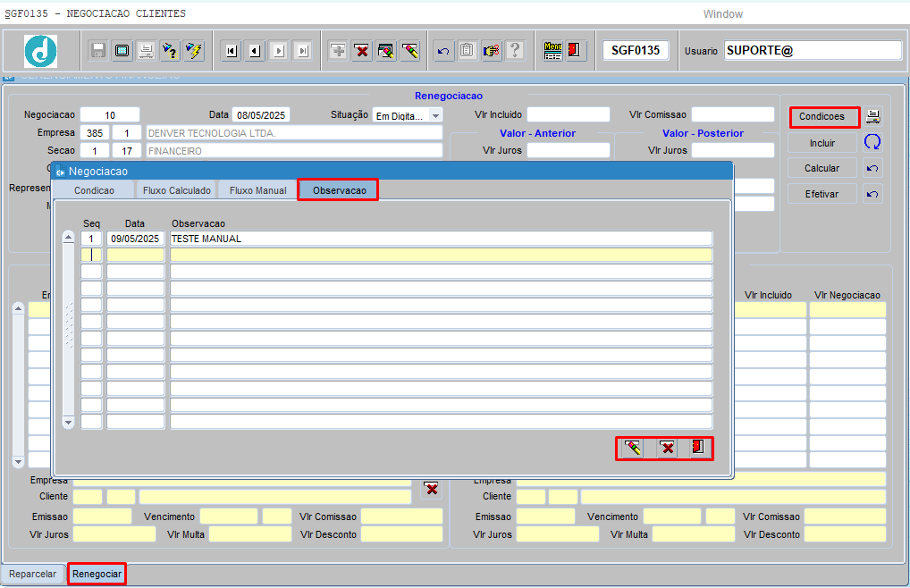This screenshot has height=588, width=910.
Task: Click Vlr Juros field under Valor - Posterior
Action: (x=732, y=150)
